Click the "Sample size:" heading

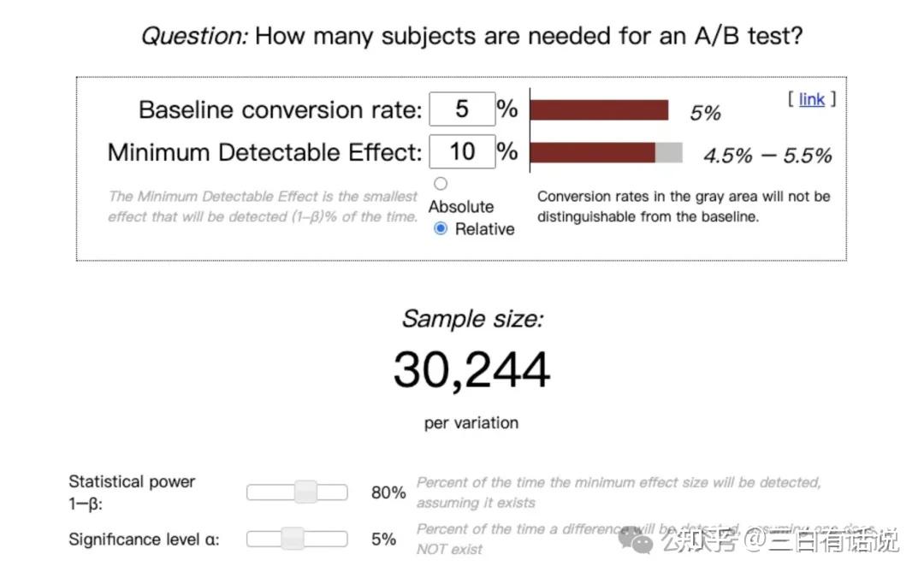[471, 319]
